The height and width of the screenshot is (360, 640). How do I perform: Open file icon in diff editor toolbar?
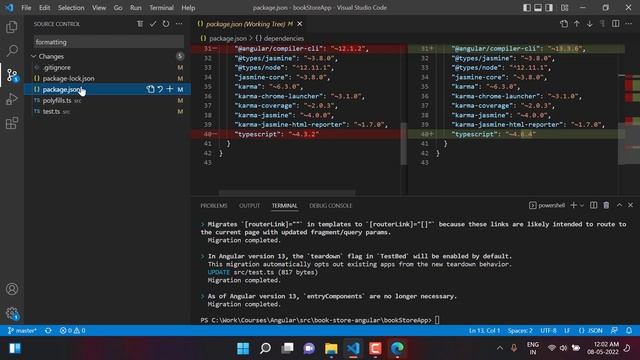tap(564, 24)
